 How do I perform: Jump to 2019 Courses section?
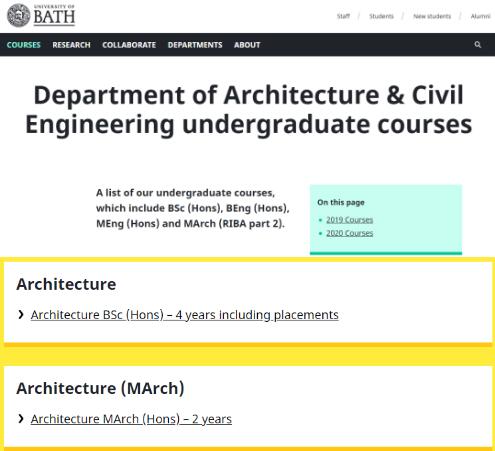pos(349,220)
